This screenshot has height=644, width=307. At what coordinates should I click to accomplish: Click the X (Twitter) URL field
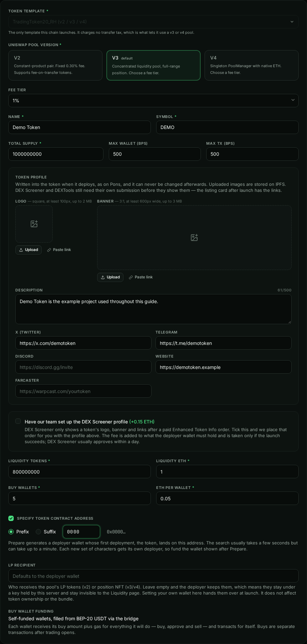coord(83,343)
